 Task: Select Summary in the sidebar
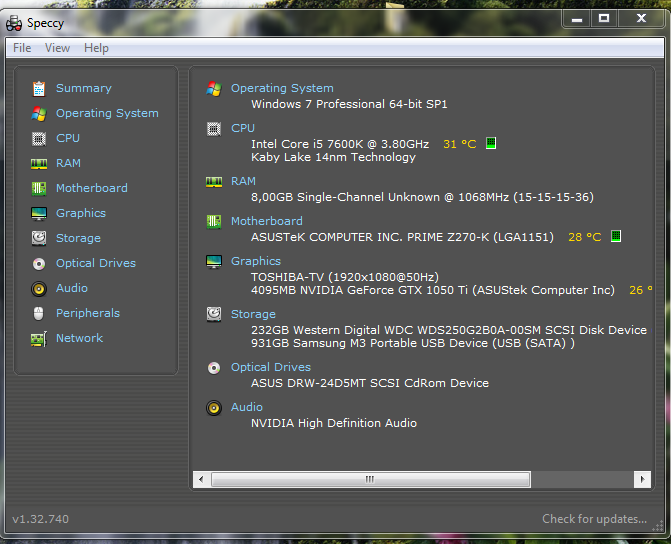coord(84,88)
